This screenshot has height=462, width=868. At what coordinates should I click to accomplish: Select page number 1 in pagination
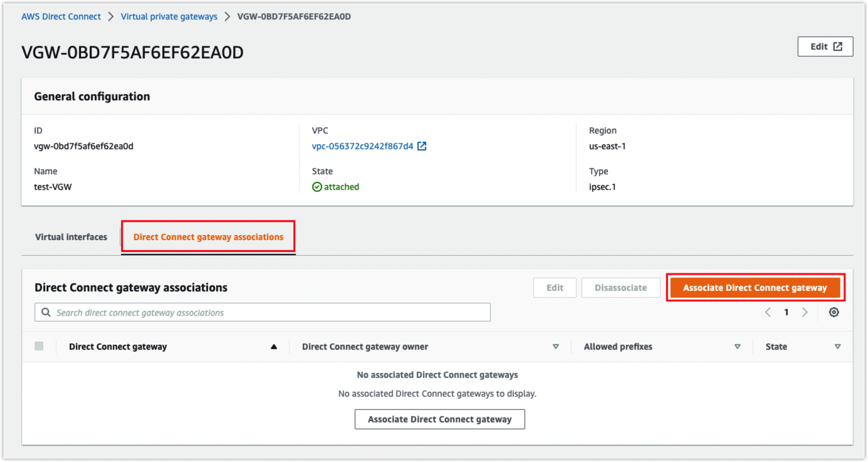point(787,312)
